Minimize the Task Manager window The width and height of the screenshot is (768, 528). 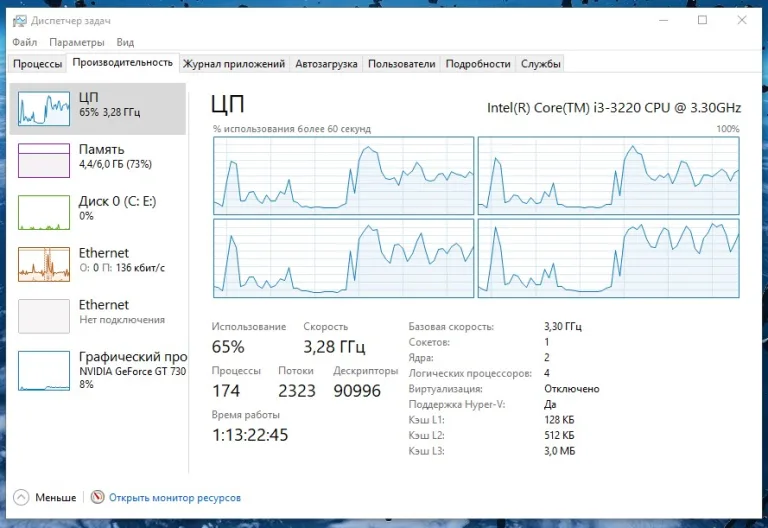[664, 20]
